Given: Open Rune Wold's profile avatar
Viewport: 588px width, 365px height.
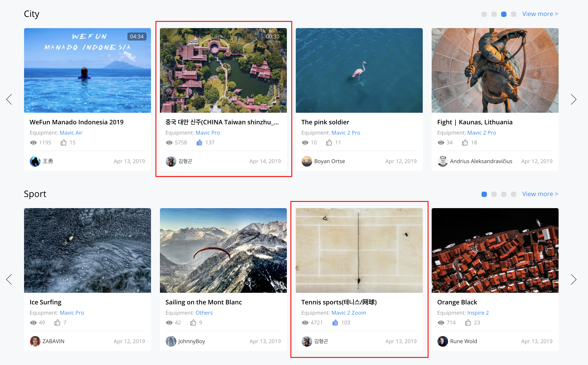Looking at the screenshot, I should click(443, 341).
